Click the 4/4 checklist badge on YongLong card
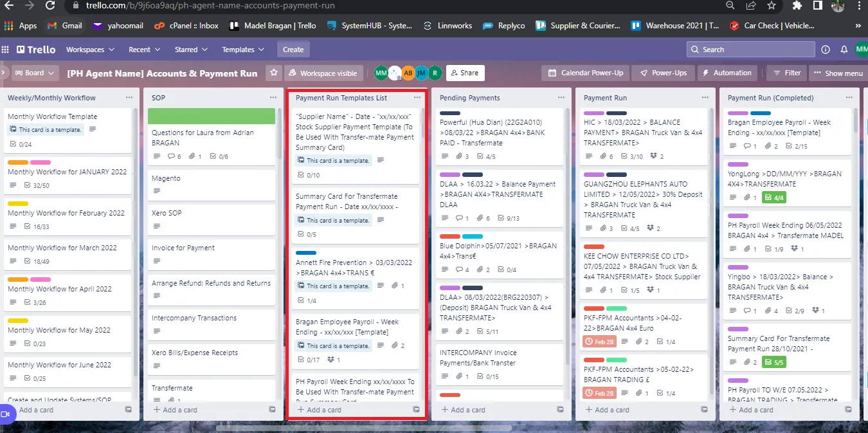This screenshot has width=868, height=433. [x=774, y=198]
